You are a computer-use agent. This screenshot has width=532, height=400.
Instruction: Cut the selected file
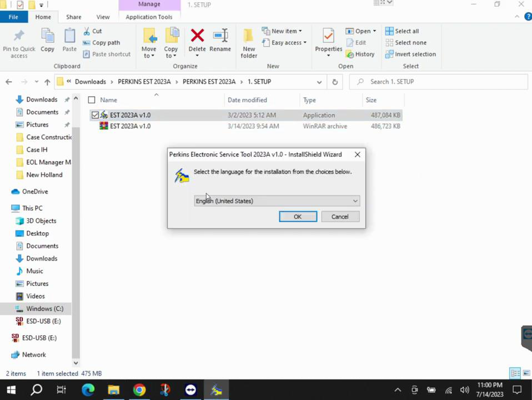pos(93,31)
